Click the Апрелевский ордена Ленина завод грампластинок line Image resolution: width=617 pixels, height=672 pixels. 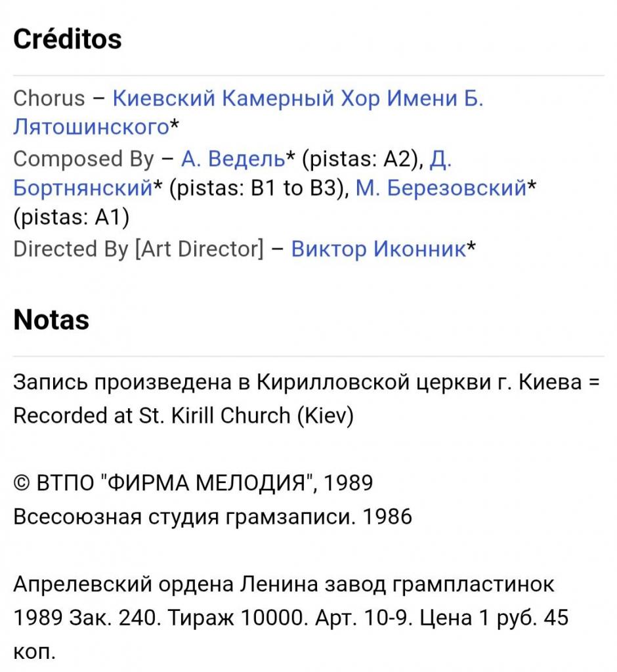click(284, 584)
